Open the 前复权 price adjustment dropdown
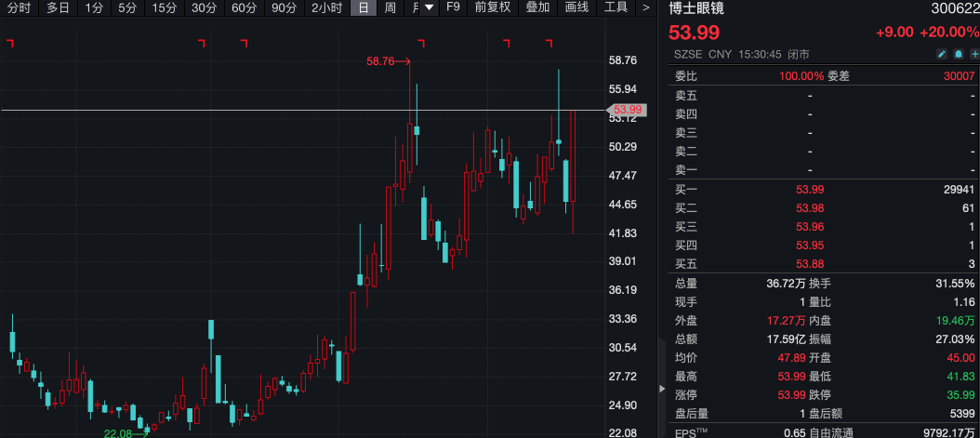980x438 pixels. pyautogui.click(x=492, y=8)
